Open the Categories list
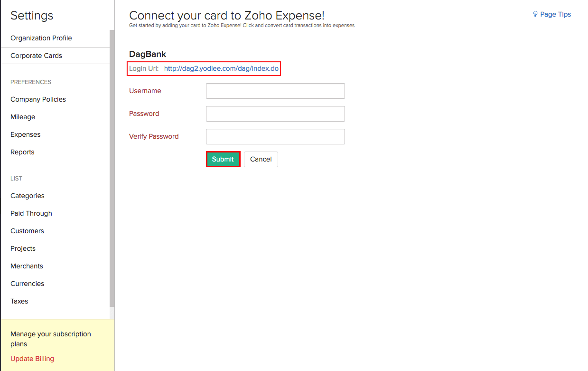The image size is (588, 371). click(28, 196)
